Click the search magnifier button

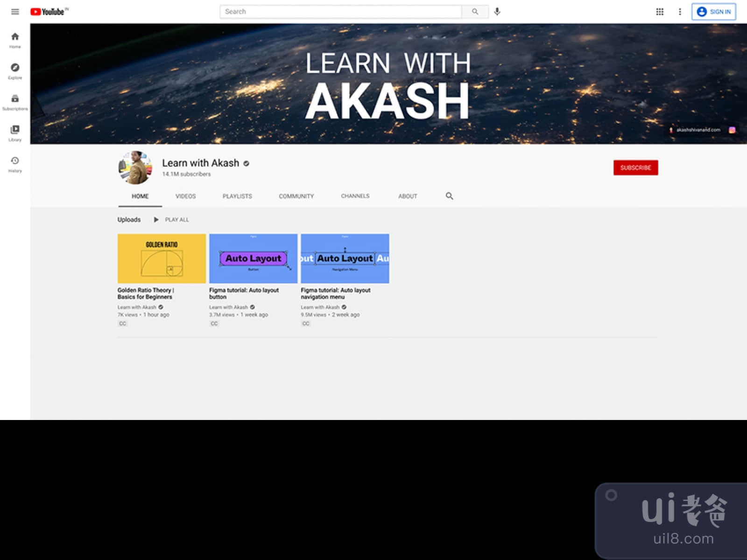pos(475,11)
